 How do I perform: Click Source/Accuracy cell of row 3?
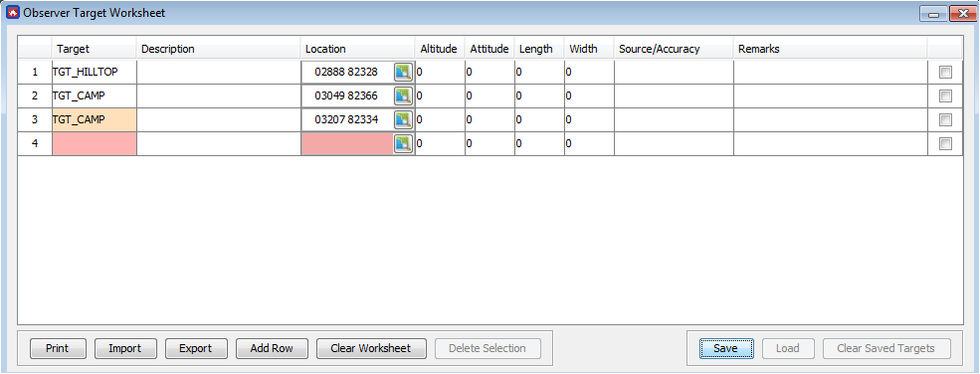coord(674,120)
